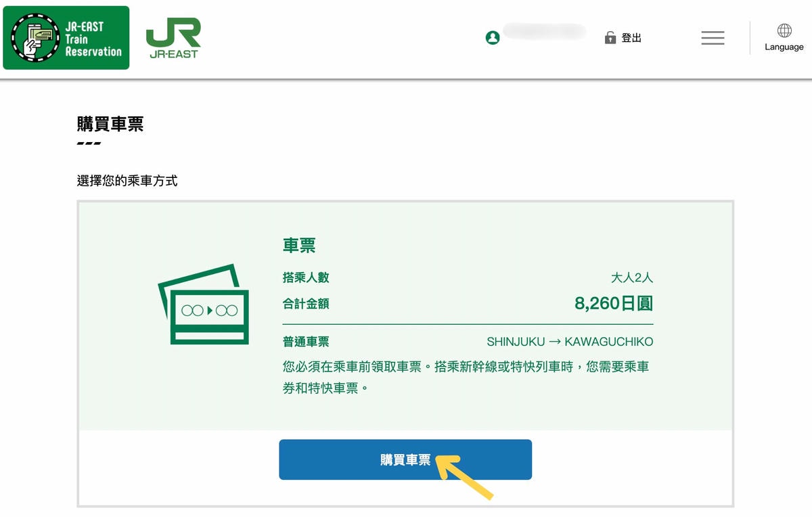812x517 pixels.
Task: Select the 8,260日圓 total amount
Action: click(x=614, y=304)
